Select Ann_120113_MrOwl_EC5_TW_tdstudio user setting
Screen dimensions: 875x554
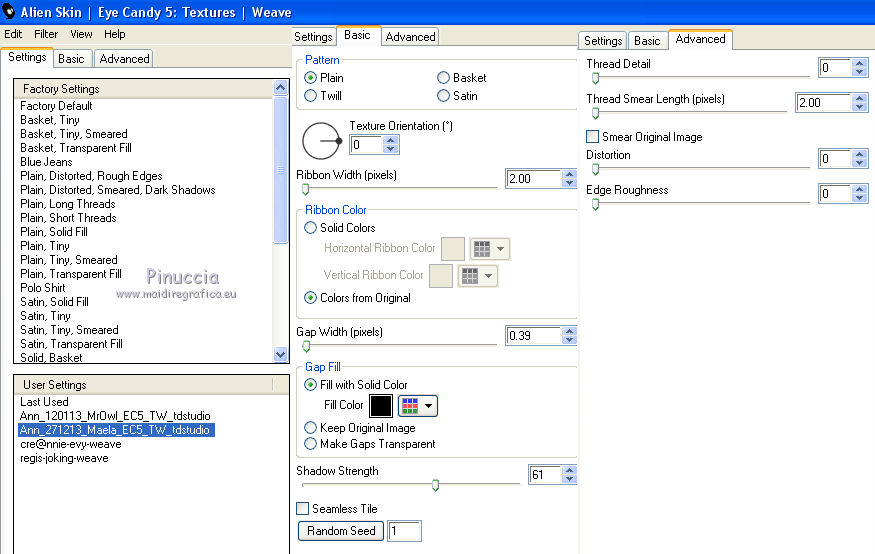click(x=115, y=416)
